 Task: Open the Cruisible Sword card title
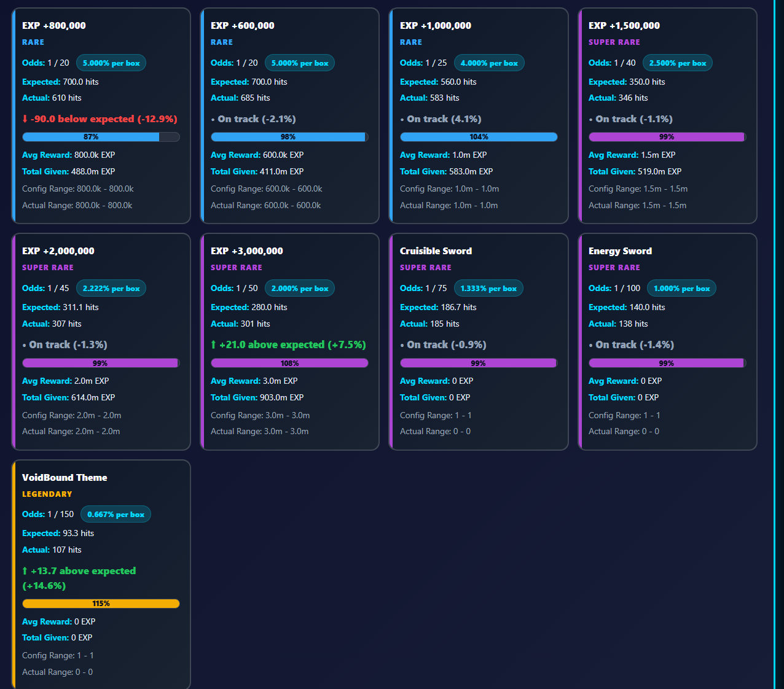(x=436, y=251)
